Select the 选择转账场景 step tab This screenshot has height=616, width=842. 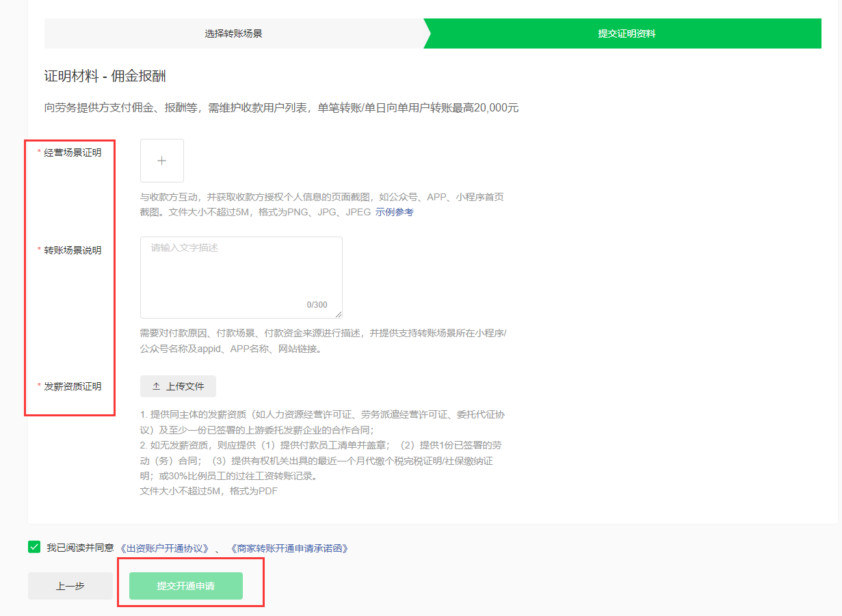point(234,34)
